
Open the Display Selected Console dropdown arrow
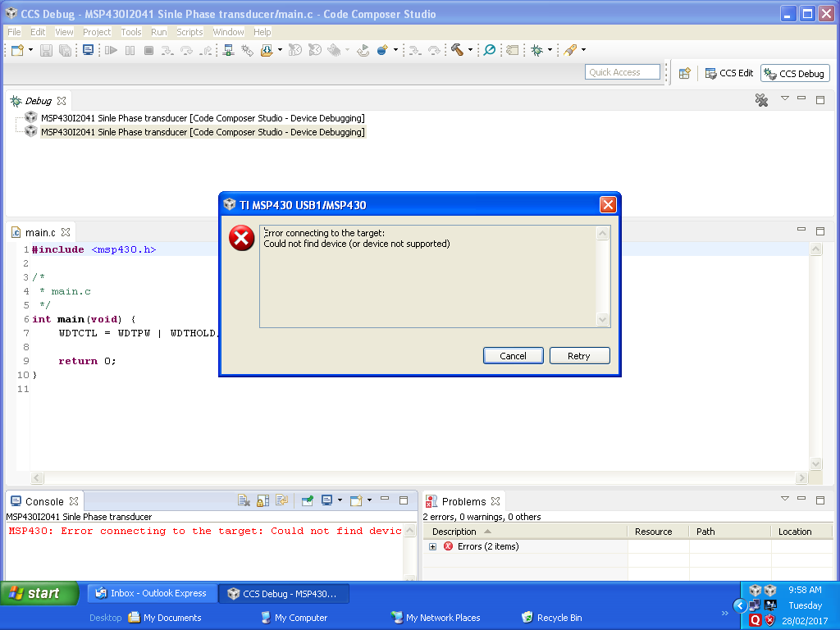point(340,500)
